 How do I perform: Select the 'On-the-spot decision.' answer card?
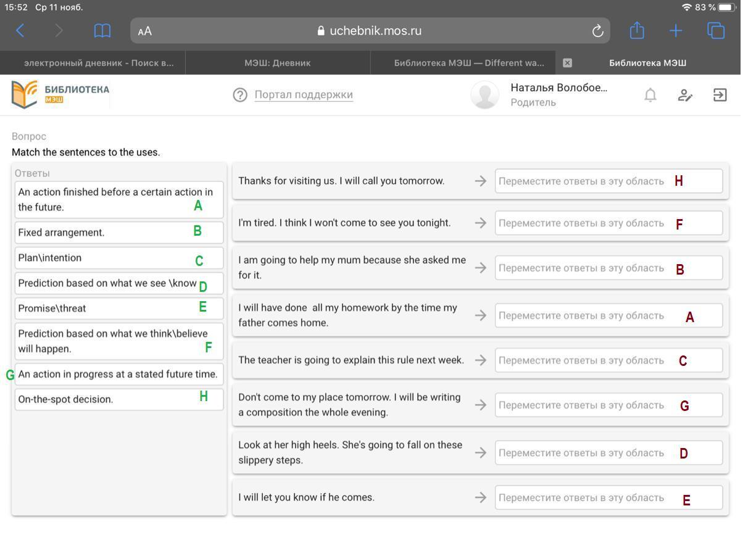pos(118,399)
